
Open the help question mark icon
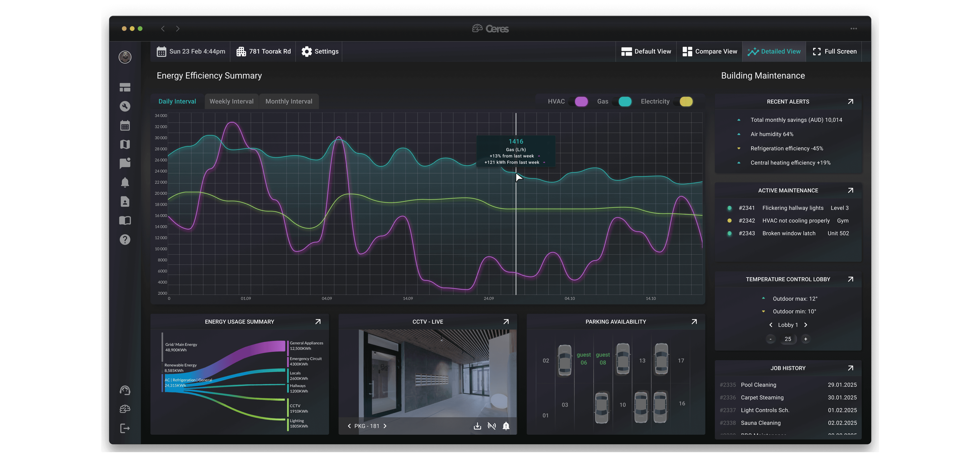point(125,240)
